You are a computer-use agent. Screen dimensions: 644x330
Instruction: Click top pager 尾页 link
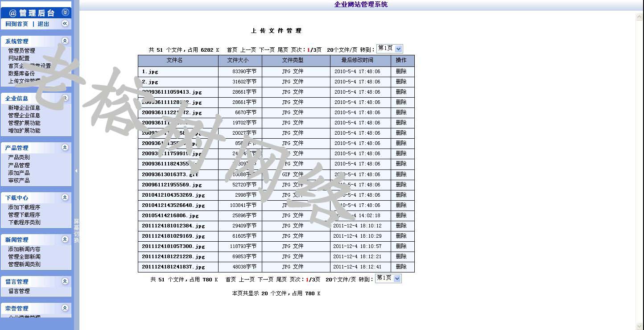[x=283, y=50]
